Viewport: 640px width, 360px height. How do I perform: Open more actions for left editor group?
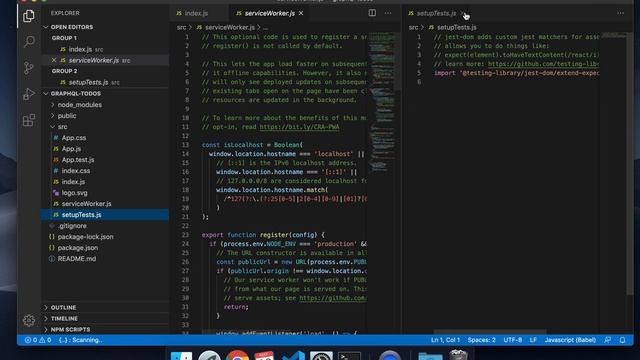click(x=388, y=13)
